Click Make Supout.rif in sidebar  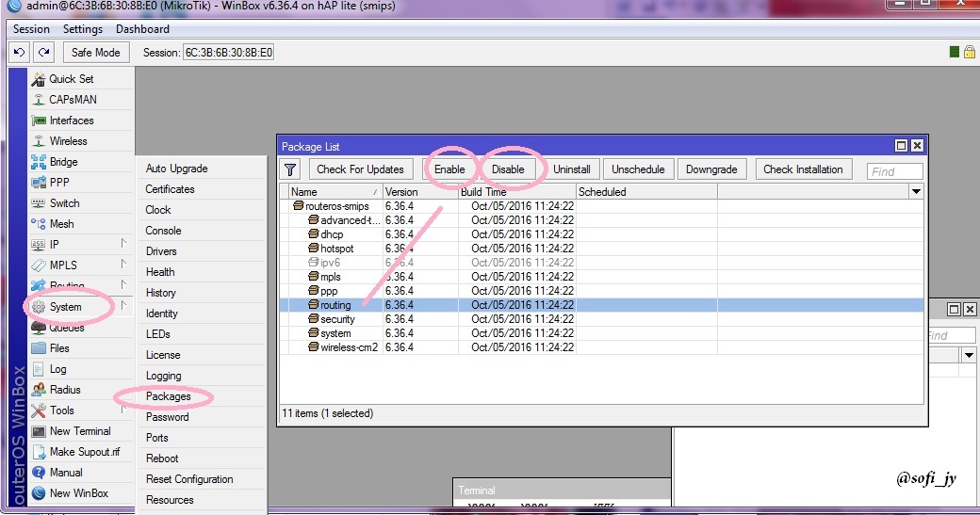[81, 451]
